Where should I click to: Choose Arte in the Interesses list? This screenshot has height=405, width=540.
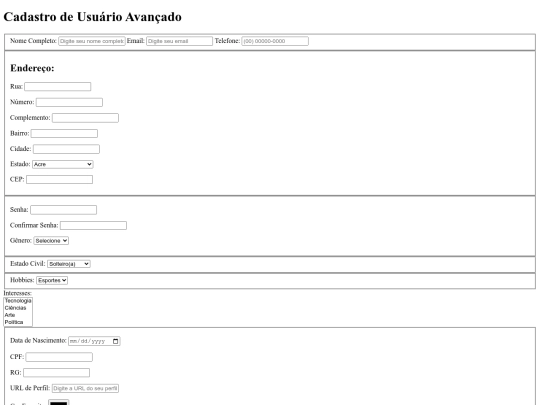[x=18, y=315]
